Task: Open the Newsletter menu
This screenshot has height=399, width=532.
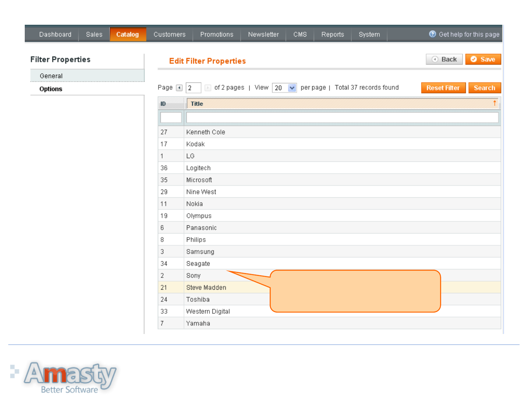Action: tap(263, 34)
